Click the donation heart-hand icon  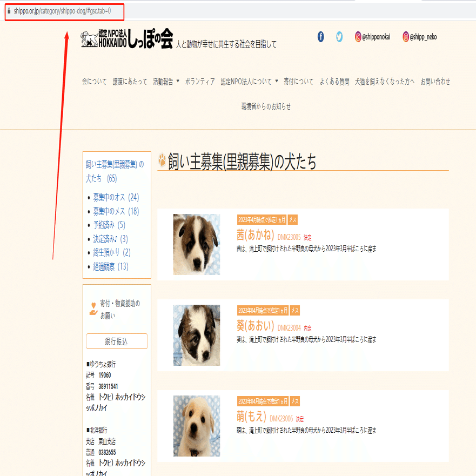click(93, 309)
